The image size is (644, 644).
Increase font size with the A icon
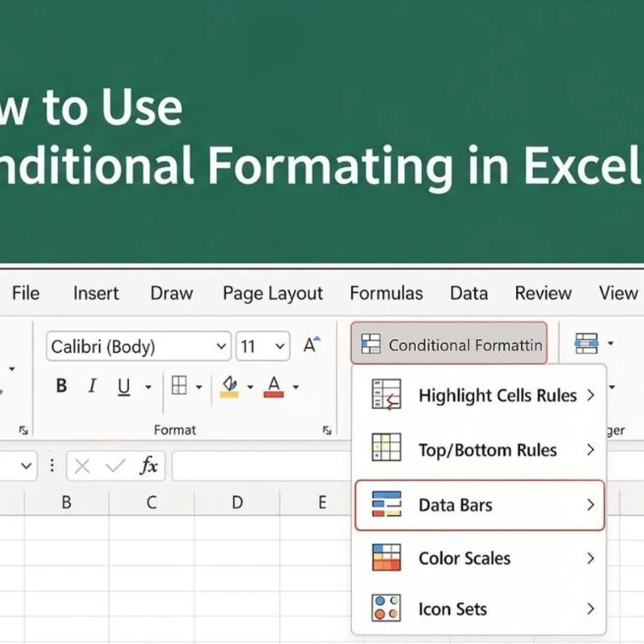click(312, 345)
